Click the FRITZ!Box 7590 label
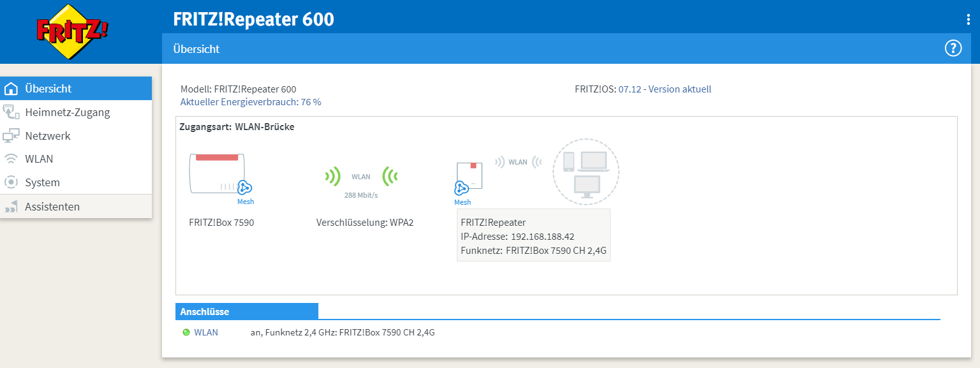 click(221, 223)
